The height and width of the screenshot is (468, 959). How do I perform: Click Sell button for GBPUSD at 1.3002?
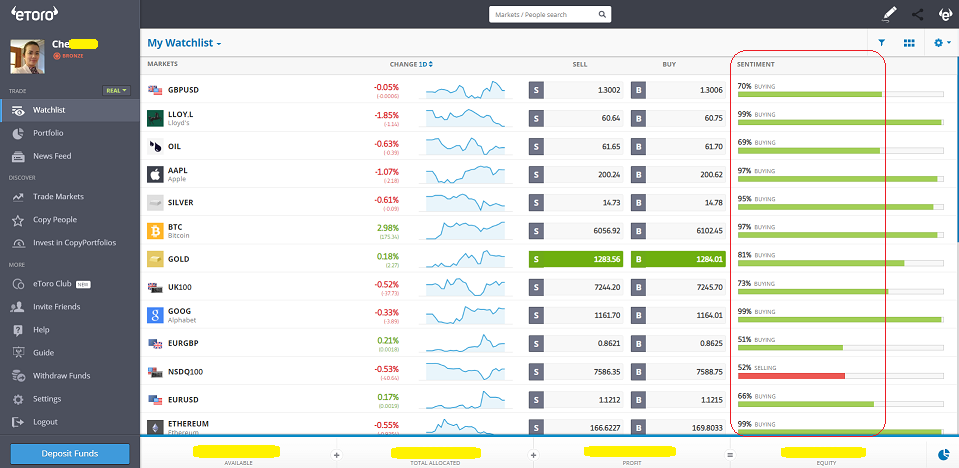coord(576,90)
